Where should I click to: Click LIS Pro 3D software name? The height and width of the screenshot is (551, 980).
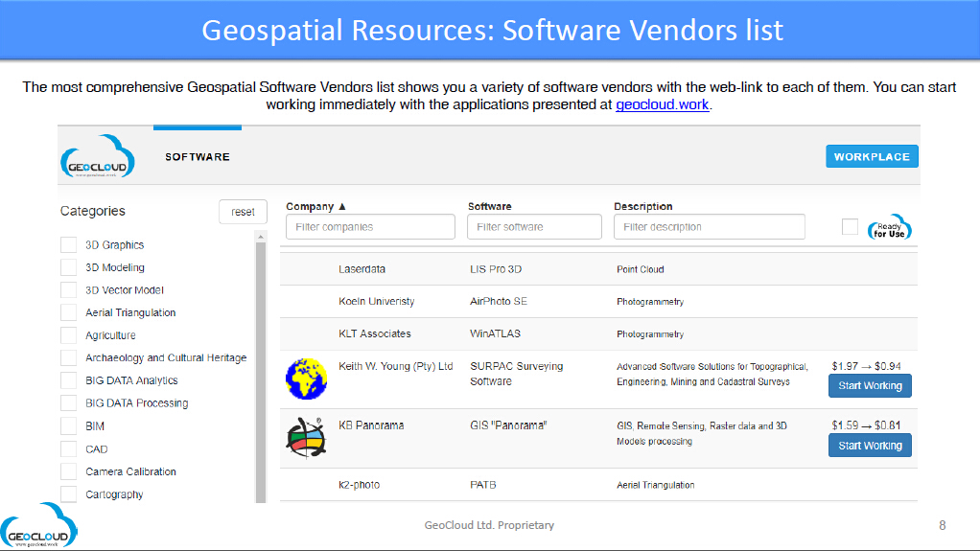click(x=496, y=269)
